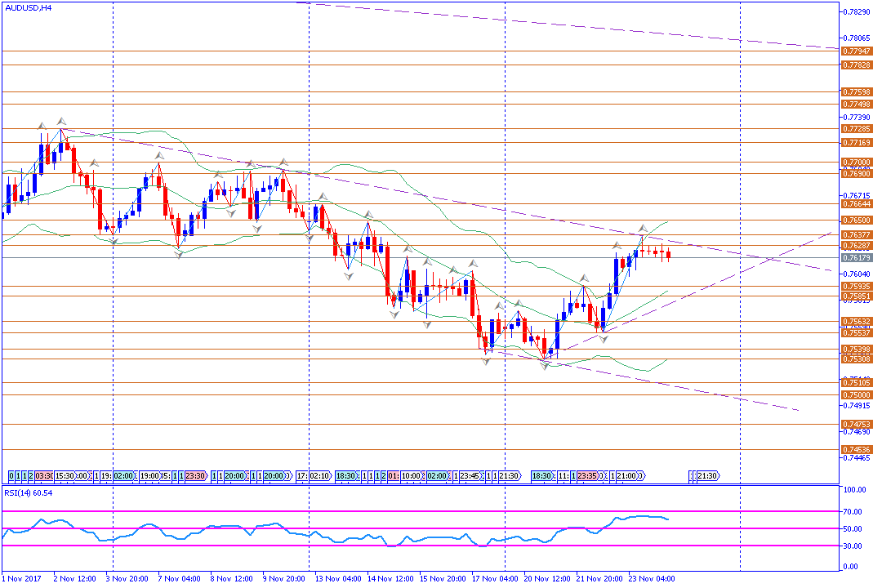Click the 15 Nov 20:00 time label
The image size is (882, 588).
click(443, 579)
